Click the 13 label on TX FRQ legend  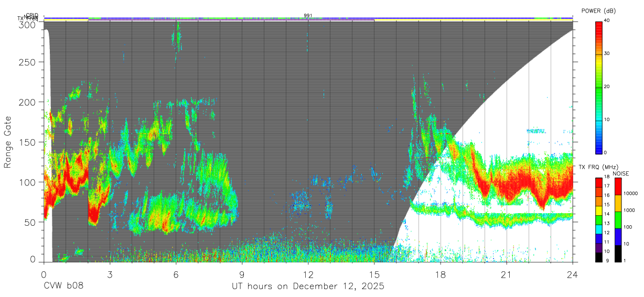pyautogui.click(x=607, y=223)
